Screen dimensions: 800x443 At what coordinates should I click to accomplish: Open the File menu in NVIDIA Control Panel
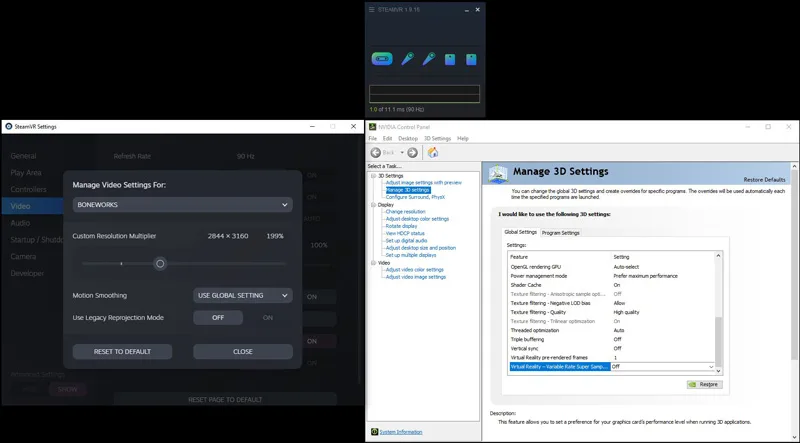point(372,138)
